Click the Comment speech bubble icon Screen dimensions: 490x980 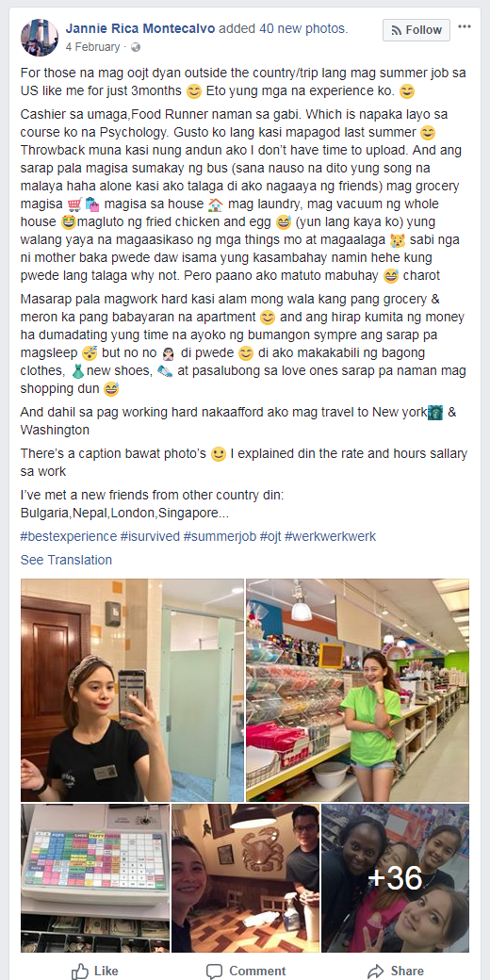[215, 971]
